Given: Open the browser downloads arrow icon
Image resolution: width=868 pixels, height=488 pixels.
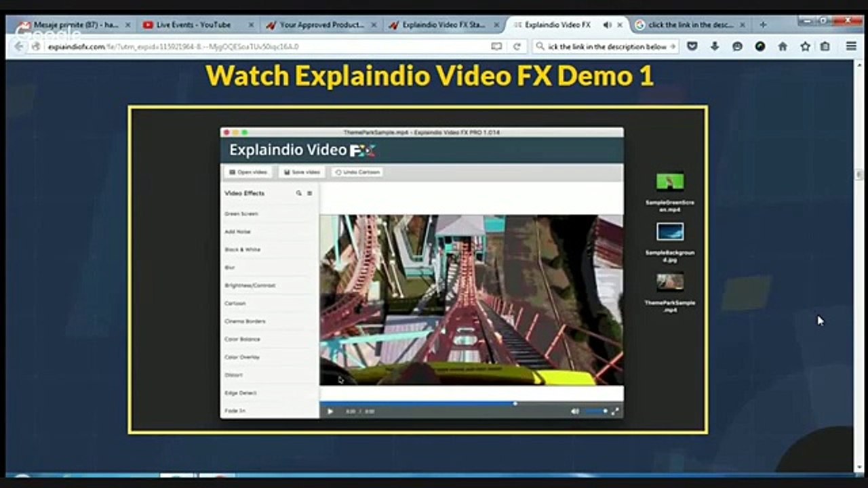Looking at the screenshot, I should pyautogui.click(x=715, y=47).
